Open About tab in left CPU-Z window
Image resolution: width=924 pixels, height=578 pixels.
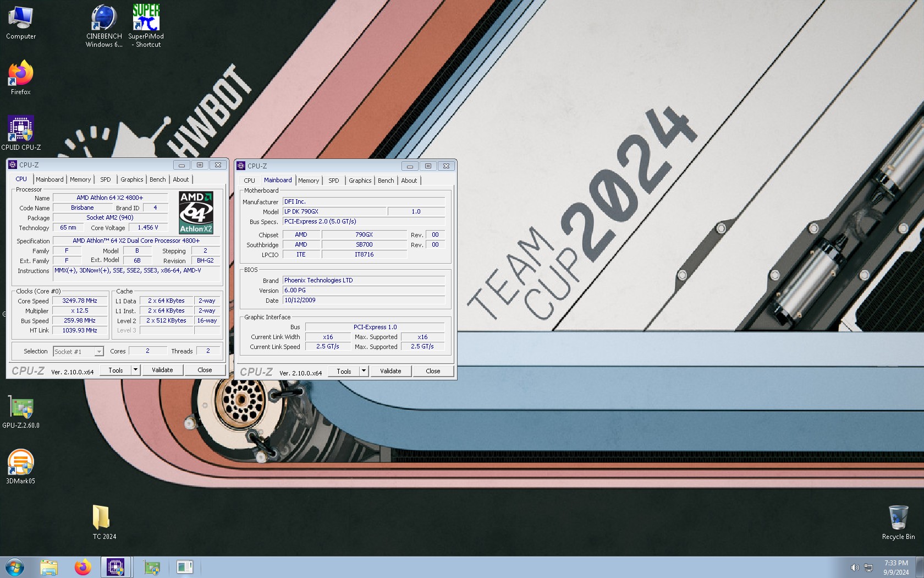point(181,179)
